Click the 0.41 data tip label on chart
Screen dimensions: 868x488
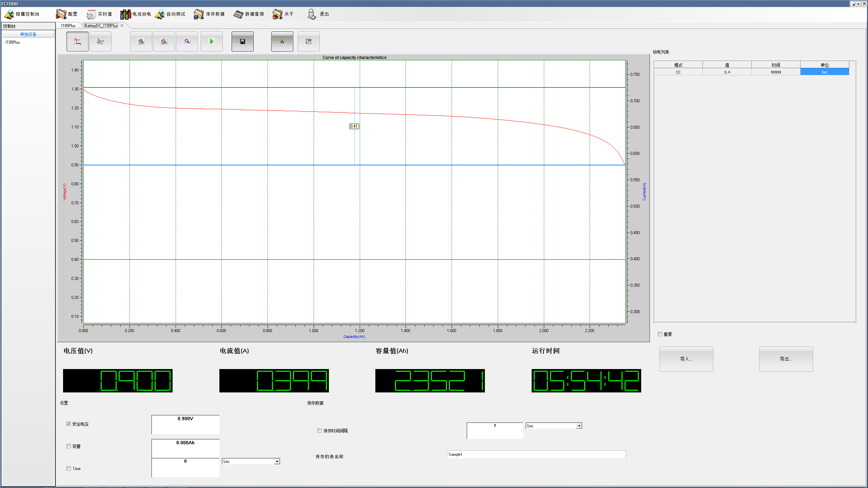[354, 126]
